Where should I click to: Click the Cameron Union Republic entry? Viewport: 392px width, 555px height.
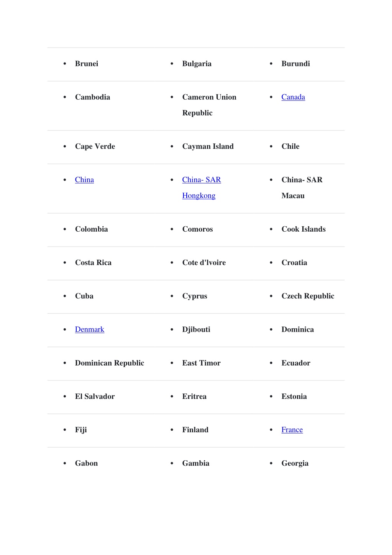point(209,105)
